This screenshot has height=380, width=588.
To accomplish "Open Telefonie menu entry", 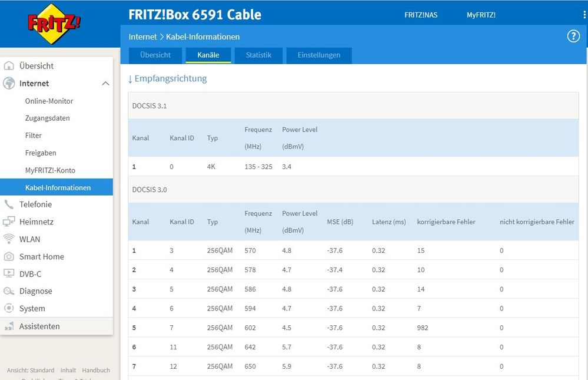I will 36,204.
